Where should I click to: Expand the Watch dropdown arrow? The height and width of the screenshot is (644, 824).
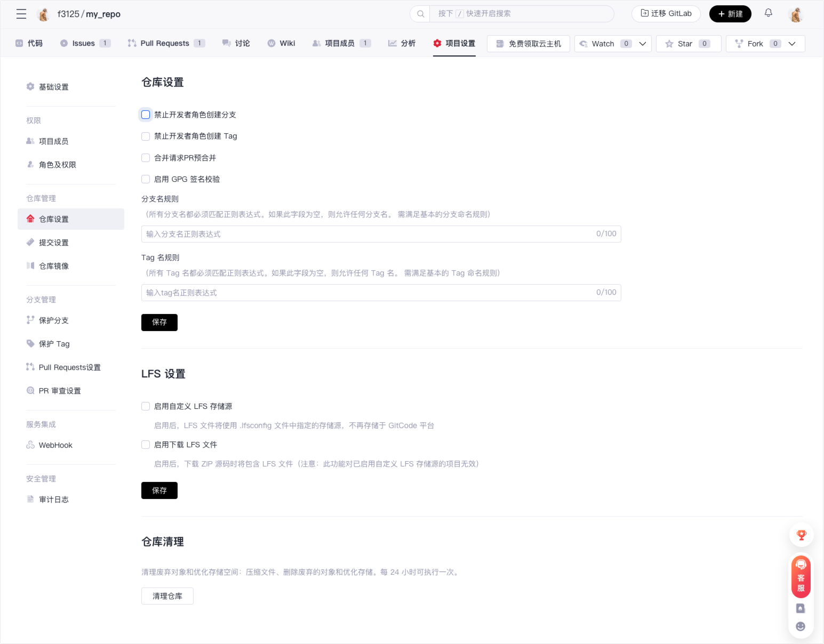[643, 44]
